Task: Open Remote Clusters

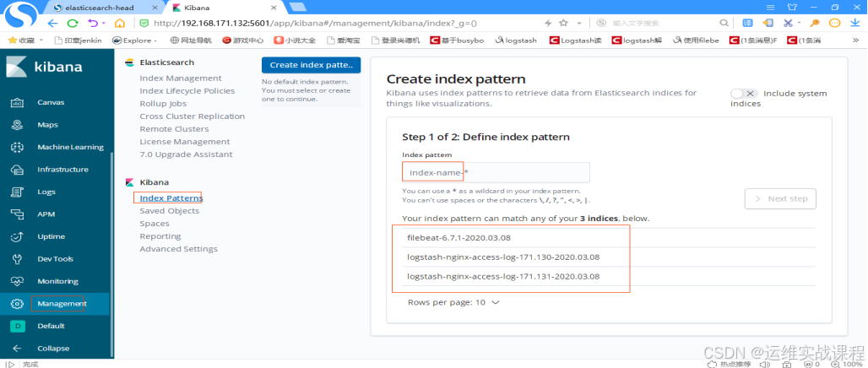Action: click(174, 129)
